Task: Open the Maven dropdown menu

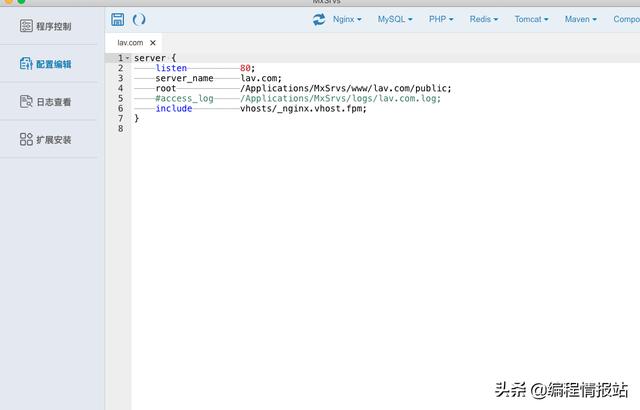Action: [x=580, y=19]
